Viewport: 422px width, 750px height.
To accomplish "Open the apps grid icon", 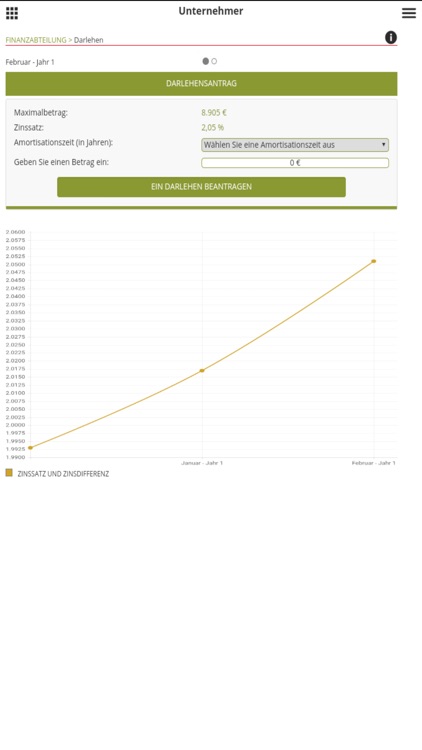I will tap(12, 13).
